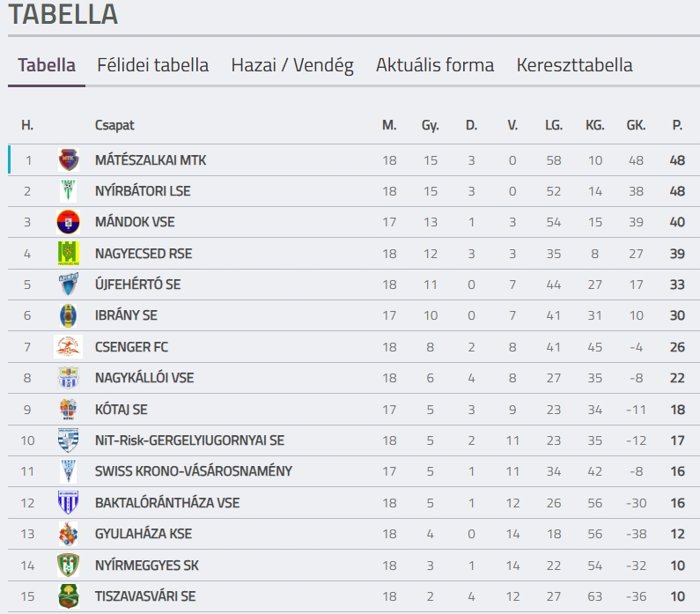Open the Hazai / Vendég tab
Viewport: 700px width, 614px height.
(x=292, y=65)
